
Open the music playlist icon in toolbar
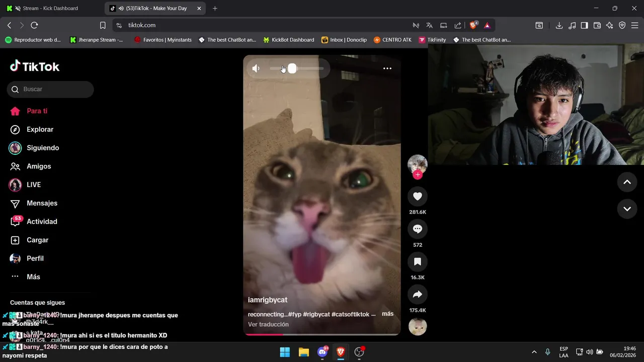(x=572, y=25)
